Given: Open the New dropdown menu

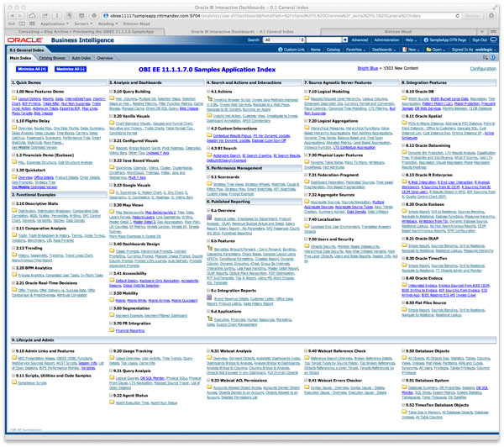Looking at the screenshot, I should [411, 50].
